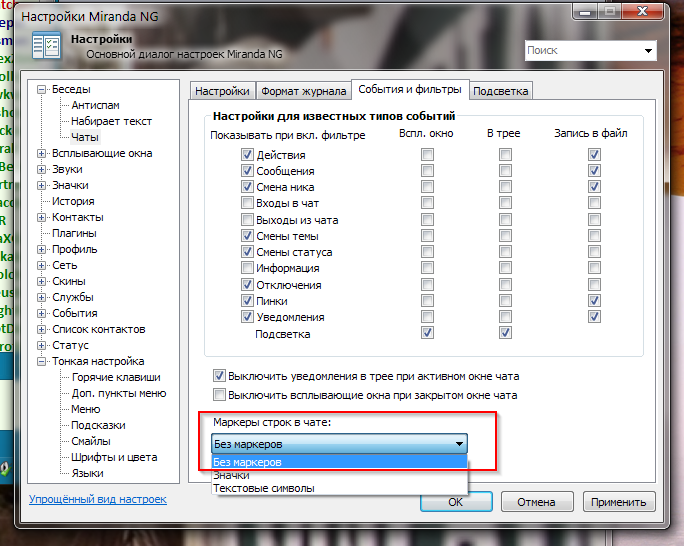The height and width of the screenshot is (546, 684).
Task: Uncheck Смены темы filter checkbox
Action: [x=247, y=235]
